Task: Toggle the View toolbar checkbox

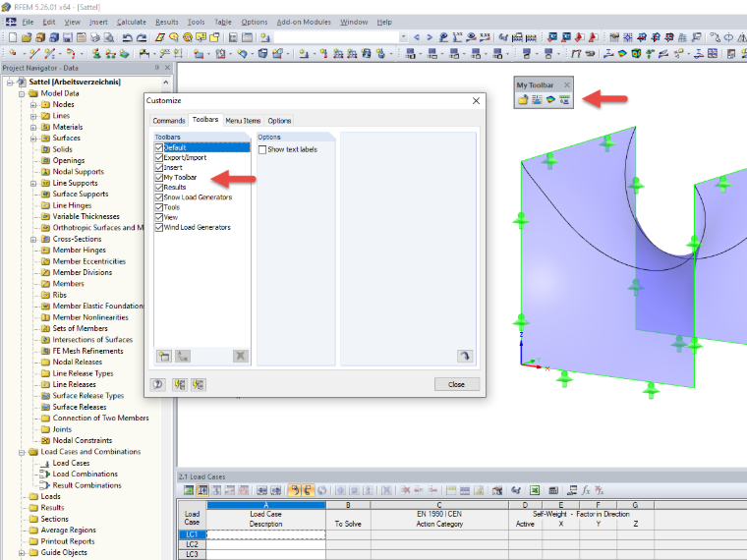Action: tap(159, 218)
